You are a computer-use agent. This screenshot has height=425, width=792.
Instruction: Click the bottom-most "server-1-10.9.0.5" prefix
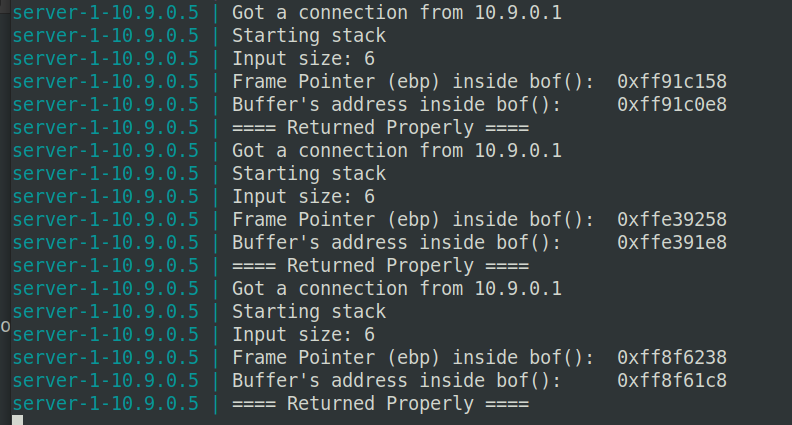click(x=105, y=404)
